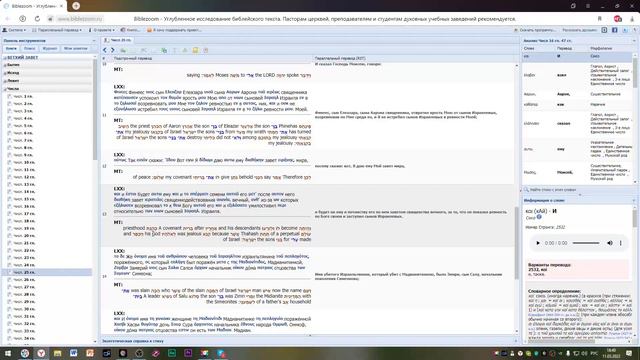This screenshot has width=640, height=360.
Task: Select the Числа 25 гл. document tab
Action: click(118, 40)
